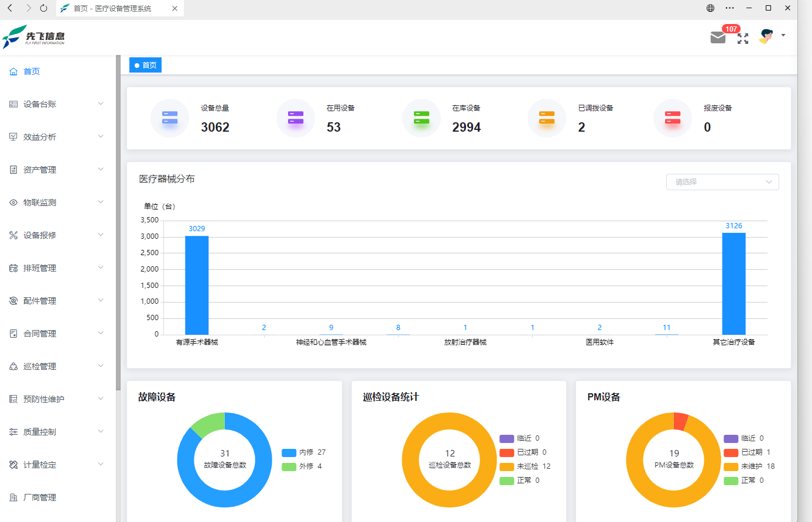Click the 预防性维护 sidebar icon
This screenshot has width=812, height=522.
[13, 399]
